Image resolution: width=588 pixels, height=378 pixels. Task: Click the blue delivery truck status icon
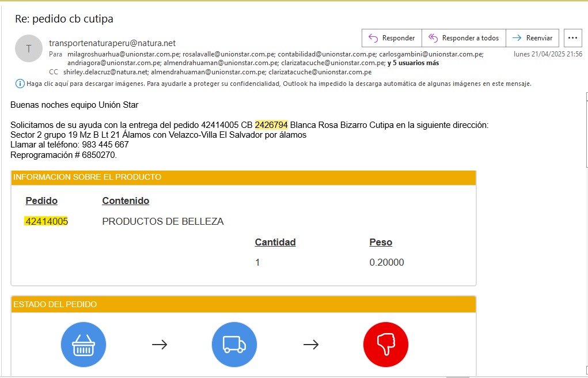click(x=234, y=345)
